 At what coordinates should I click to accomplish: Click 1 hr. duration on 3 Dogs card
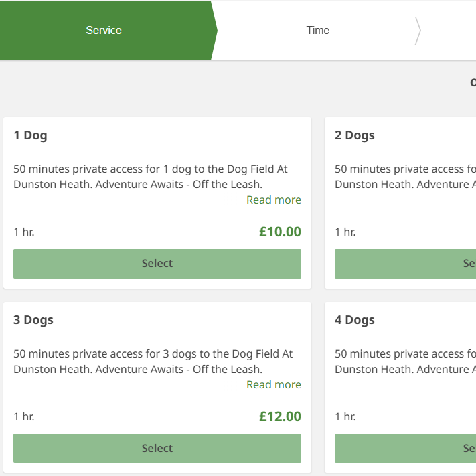[x=24, y=416]
